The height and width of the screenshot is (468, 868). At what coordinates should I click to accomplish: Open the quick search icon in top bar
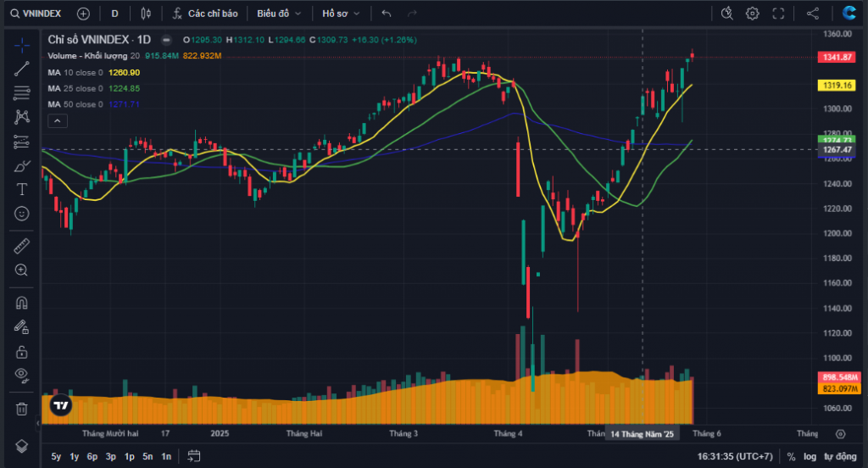(726, 14)
